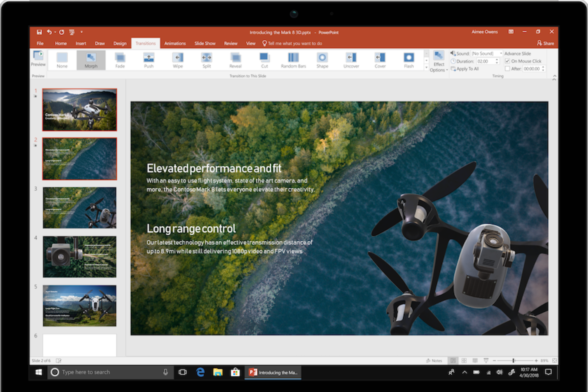Viewport: 588px width, 392px height.
Task: Switch to the Review tab
Action: coord(231,43)
